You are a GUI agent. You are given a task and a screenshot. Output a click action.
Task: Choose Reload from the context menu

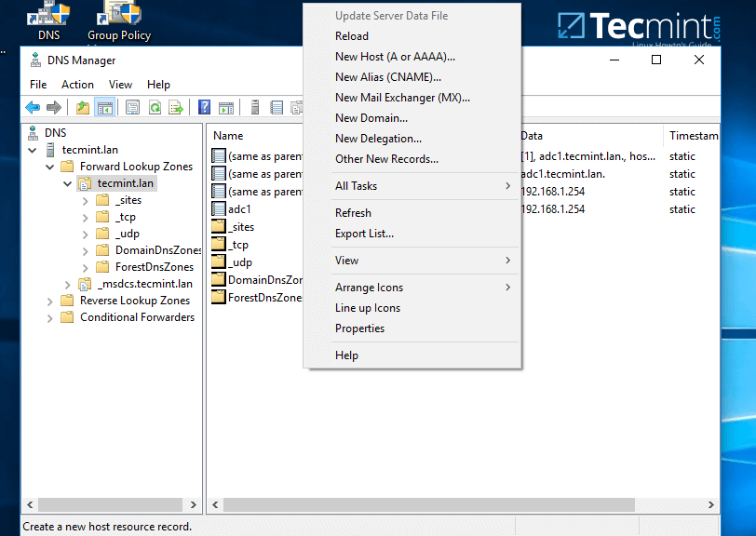coord(352,35)
